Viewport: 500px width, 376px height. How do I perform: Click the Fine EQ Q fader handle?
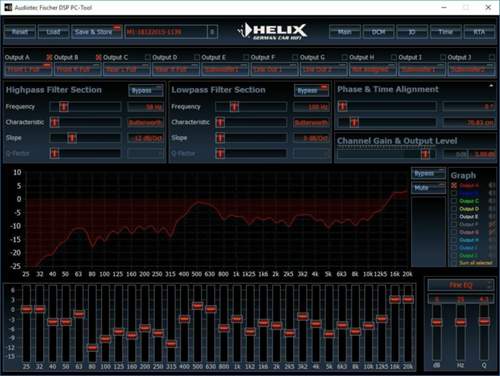pyautogui.click(x=484, y=321)
